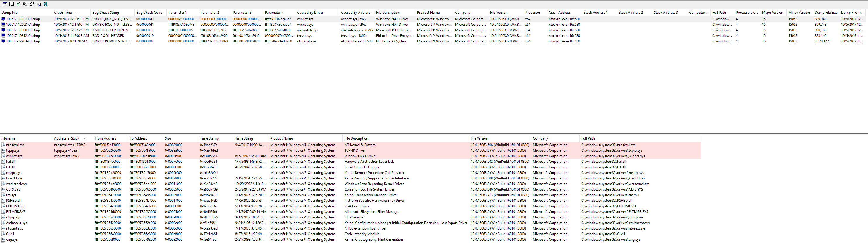
Task: Click the Caused By Address column header
Action: coord(357,13)
